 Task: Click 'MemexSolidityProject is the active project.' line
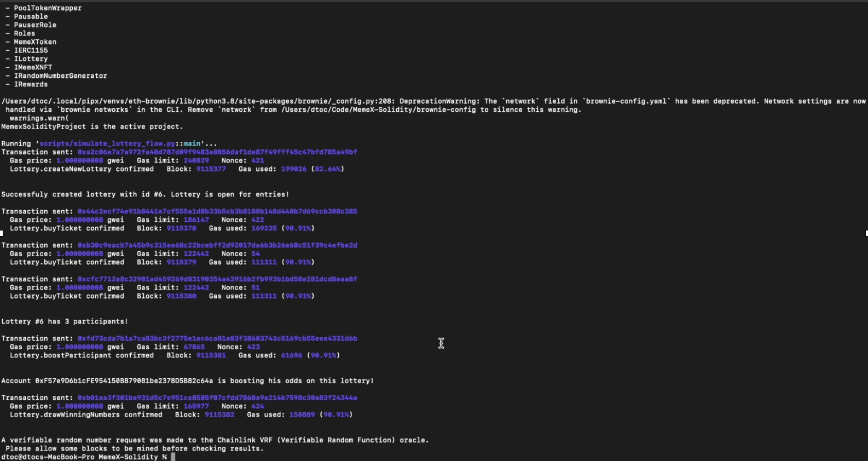coord(91,126)
